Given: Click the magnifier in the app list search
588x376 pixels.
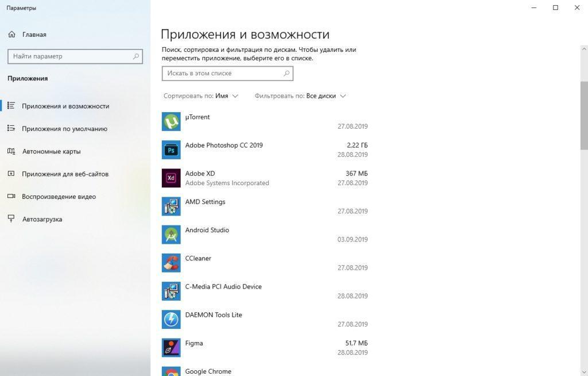Looking at the screenshot, I should (x=287, y=73).
